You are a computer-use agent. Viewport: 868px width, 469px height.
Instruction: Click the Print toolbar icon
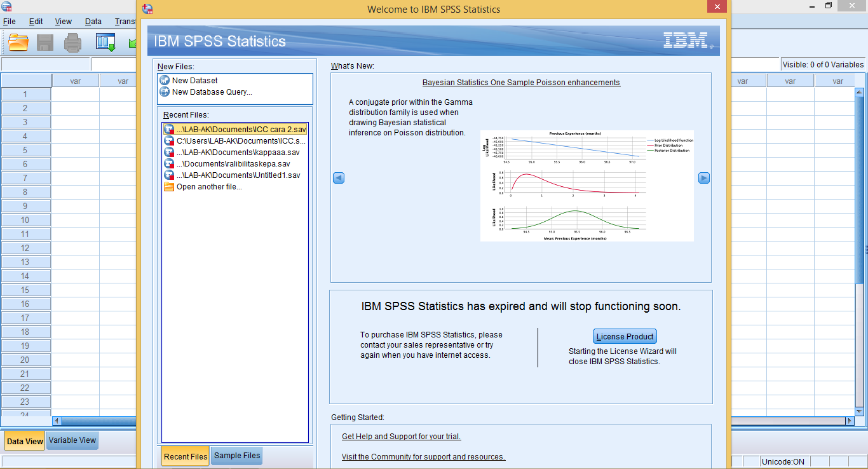pyautogui.click(x=73, y=43)
